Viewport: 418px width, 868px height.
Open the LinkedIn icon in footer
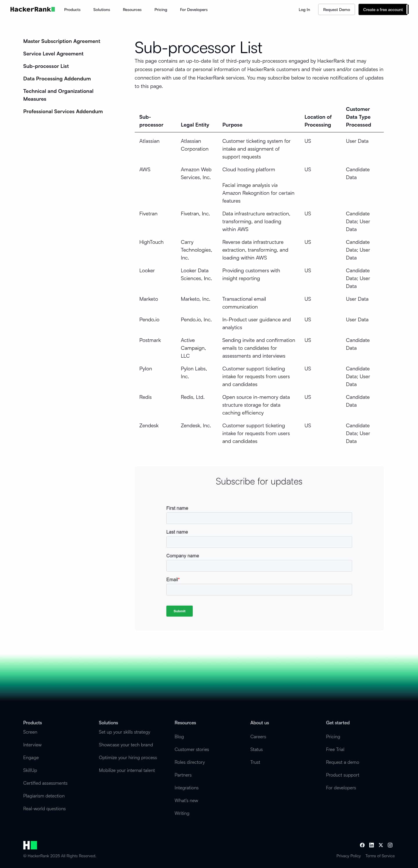372,845
